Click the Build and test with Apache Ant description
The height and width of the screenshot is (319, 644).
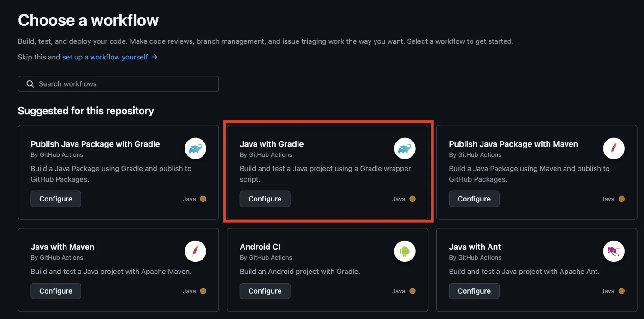point(525,272)
